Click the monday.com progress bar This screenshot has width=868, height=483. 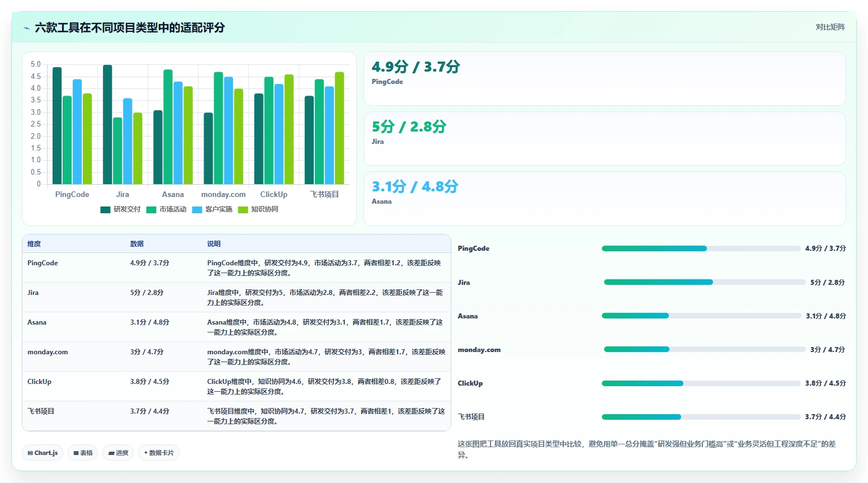click(705, 349)
